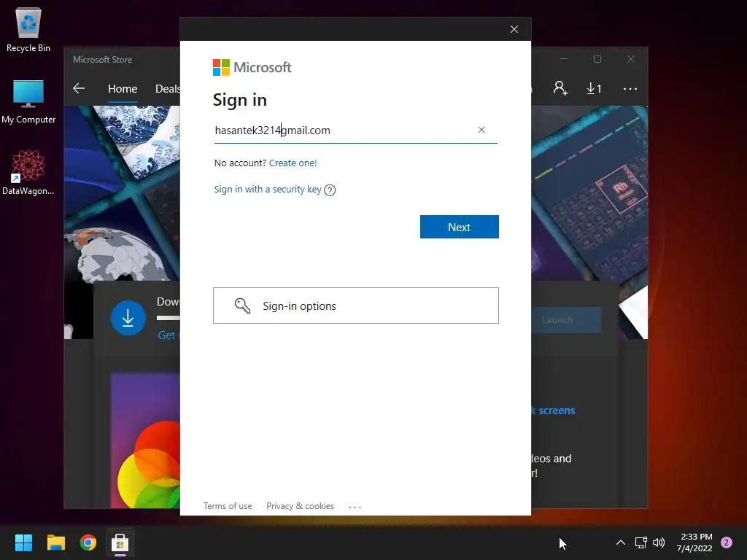
Task: Open Sign-in options
Action: tap(356, 306)
